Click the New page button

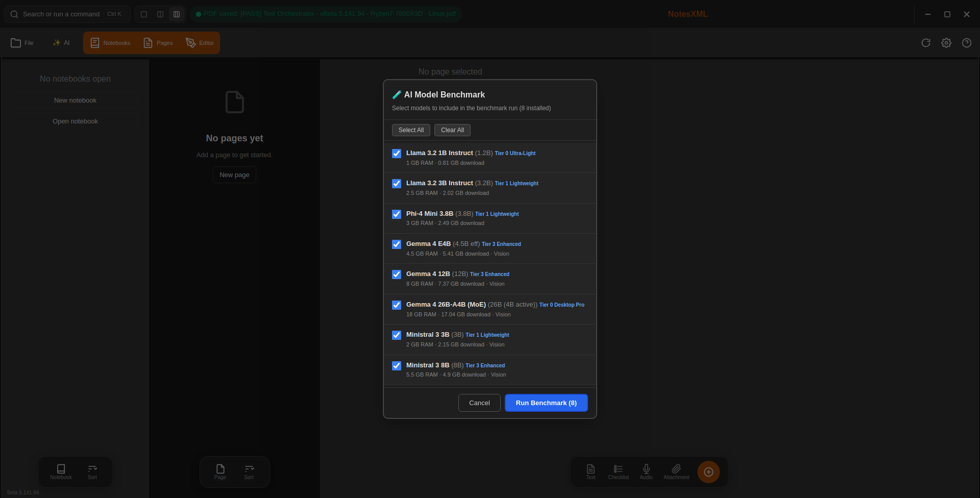(x=234, y=175)
